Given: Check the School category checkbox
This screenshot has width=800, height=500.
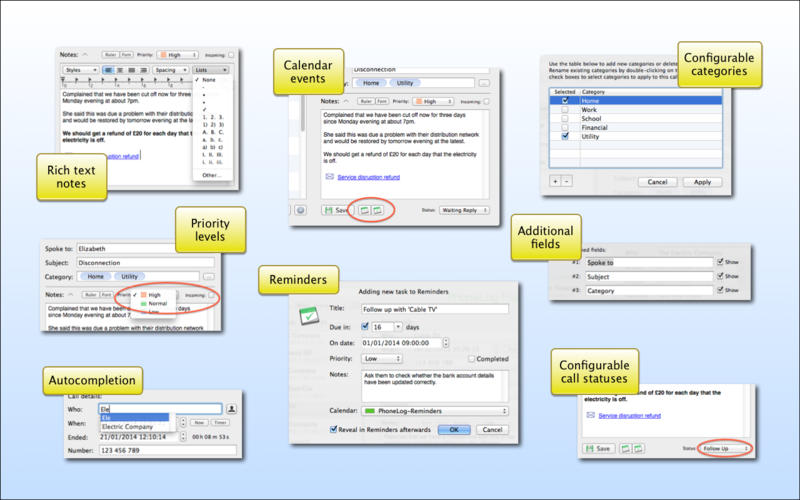Looking at the screenshot, I should (x=565, y=118).
